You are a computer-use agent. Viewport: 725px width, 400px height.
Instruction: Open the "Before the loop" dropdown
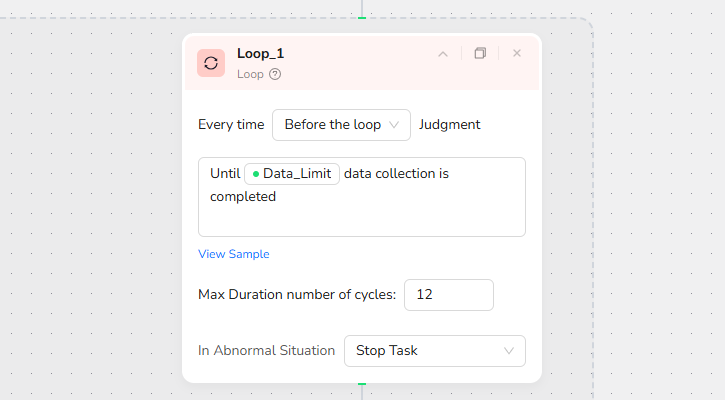[341, 125]
